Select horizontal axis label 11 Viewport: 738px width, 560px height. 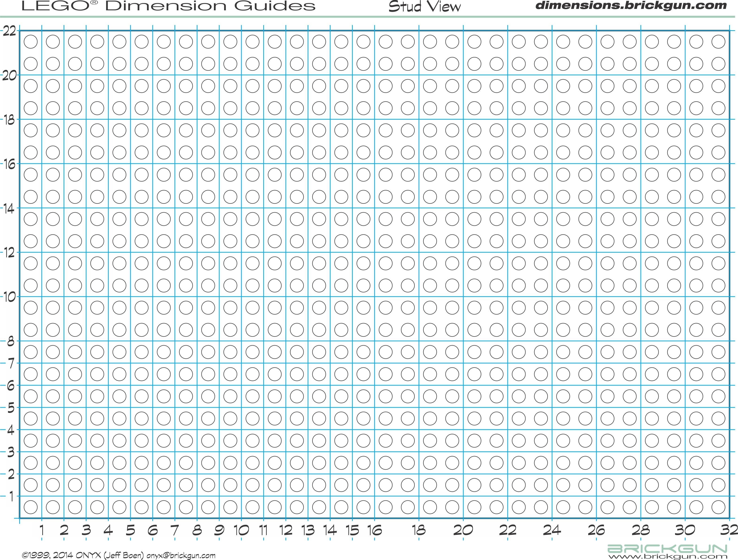click(x=263, y=530)
